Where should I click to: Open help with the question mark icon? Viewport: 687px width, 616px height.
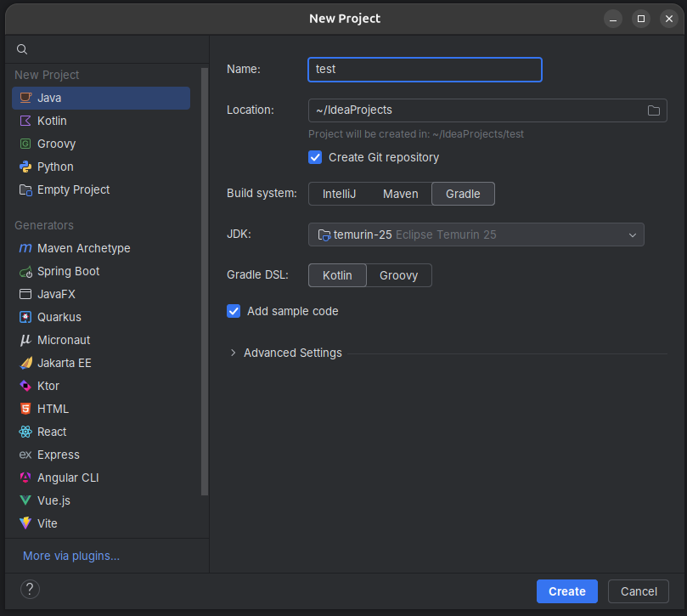[30, 590]
